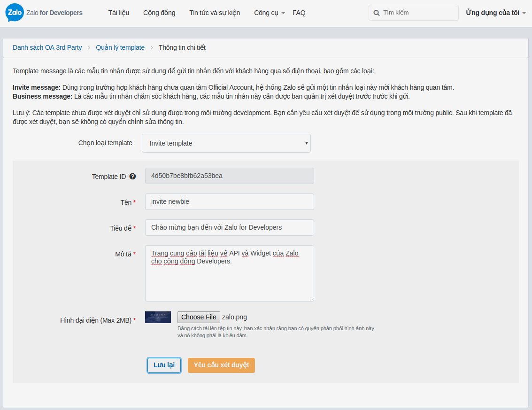Visit Tin tức và sự kiện
The height and width of the screenshot is (410, 532).
pos(214,13)
